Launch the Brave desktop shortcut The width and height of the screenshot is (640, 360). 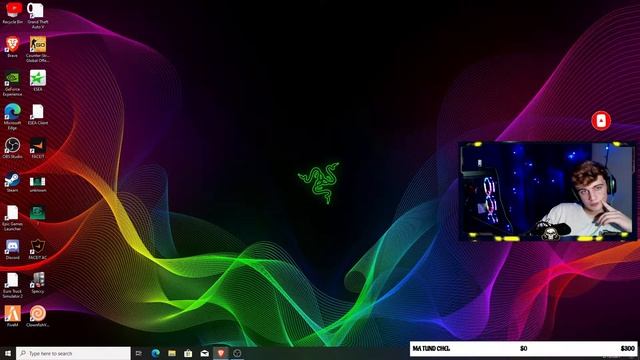(12, 47)
